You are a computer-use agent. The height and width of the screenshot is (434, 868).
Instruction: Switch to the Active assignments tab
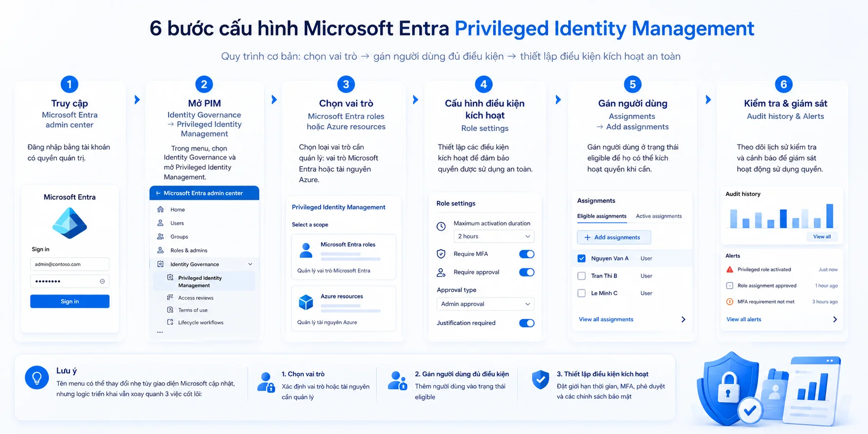659,216
